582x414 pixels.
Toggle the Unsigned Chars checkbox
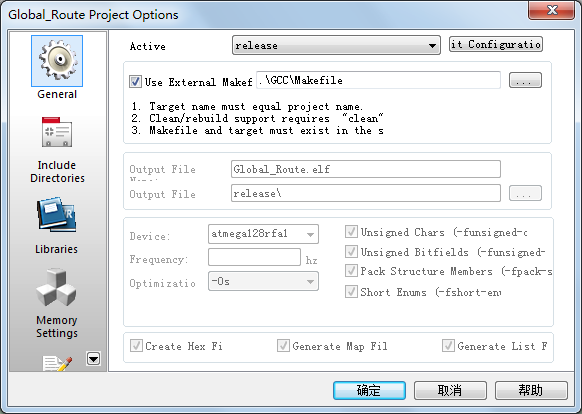coord(351,232)
